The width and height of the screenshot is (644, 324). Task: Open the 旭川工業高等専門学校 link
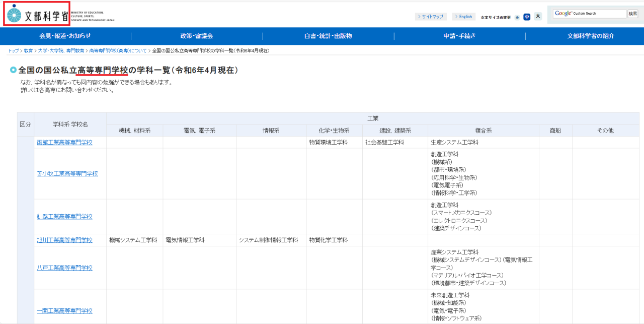pyautogui.click(x=64, y=240)
